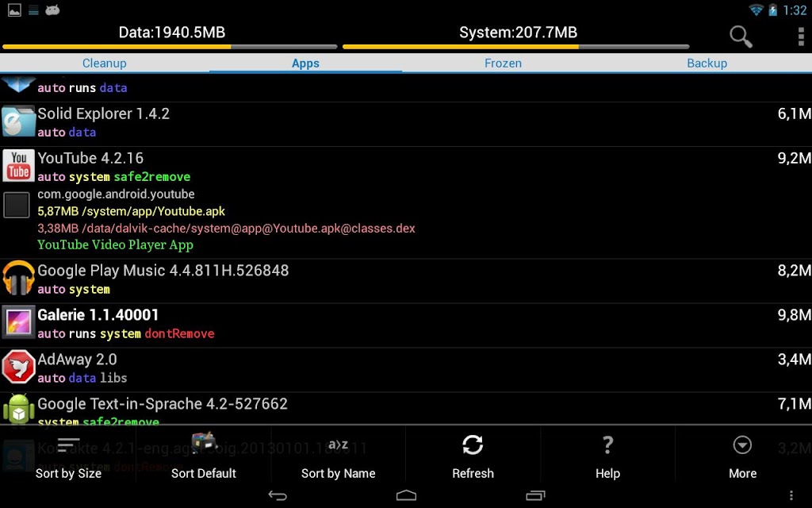Viewport: 812px width, 508px height.
Task: Switch to the Frozen tab
Action: click(503, 63)
